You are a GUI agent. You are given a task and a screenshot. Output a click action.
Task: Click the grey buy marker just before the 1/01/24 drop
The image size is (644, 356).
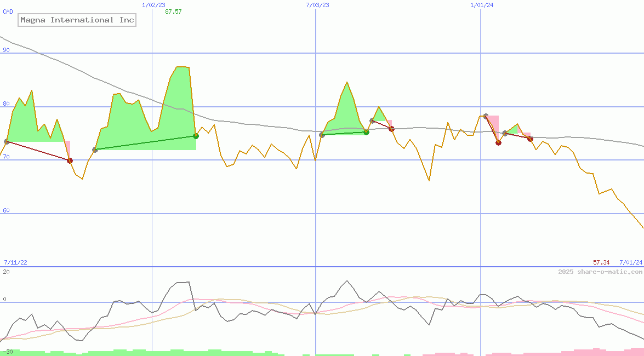486,116
